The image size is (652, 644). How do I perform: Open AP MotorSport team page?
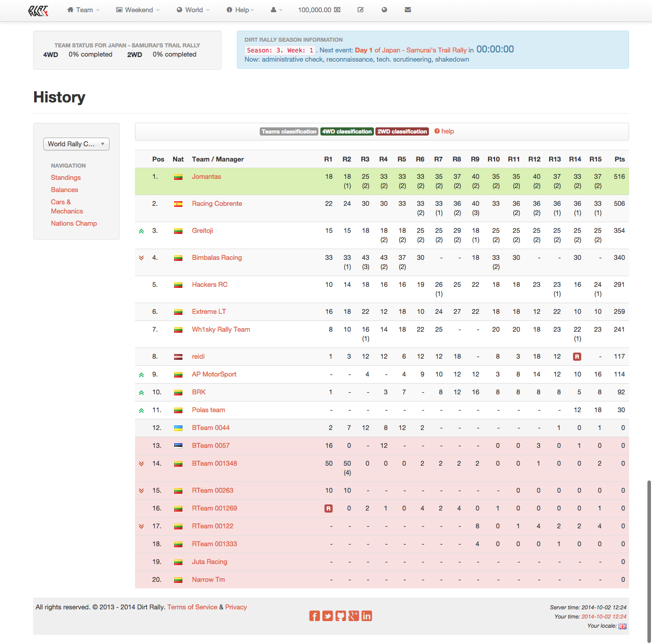click(x=214, y=374)
